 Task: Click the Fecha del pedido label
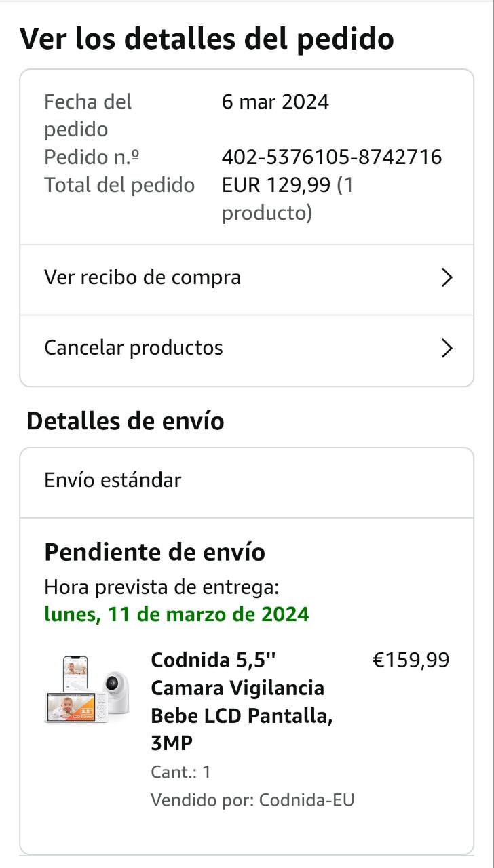(88, 115)
